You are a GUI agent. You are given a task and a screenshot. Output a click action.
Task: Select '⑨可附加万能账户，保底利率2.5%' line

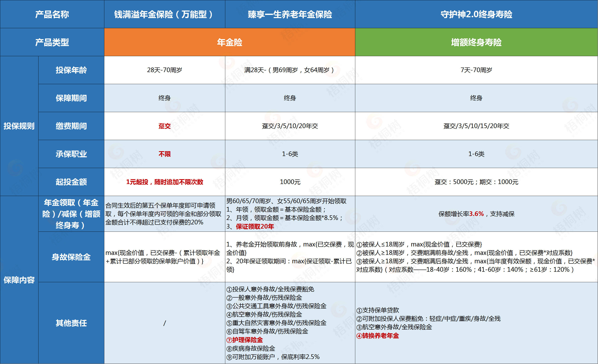(273, 357)
